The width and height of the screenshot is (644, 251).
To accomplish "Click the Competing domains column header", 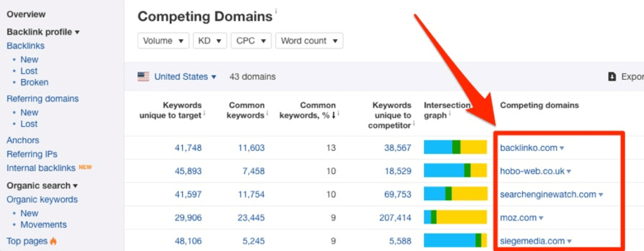I will coord(539,106).
